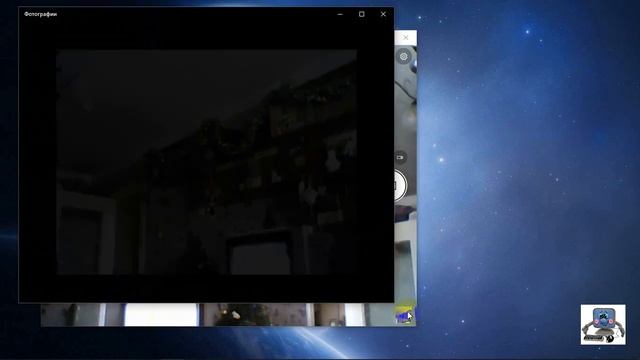This screenshot has height=360, width=640.
Task: Close the Camera app window behind Photos
Action: click(406, 38)
